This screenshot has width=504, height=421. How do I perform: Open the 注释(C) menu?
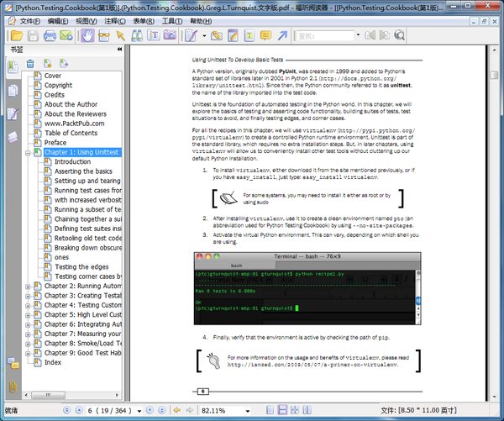point(115,21)
